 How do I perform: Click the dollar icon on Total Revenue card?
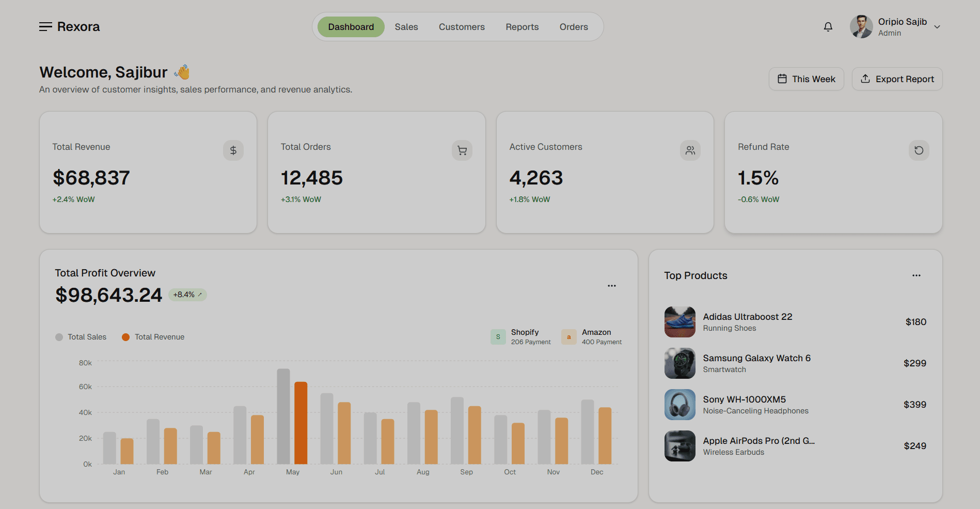click(x=233, y=150)
